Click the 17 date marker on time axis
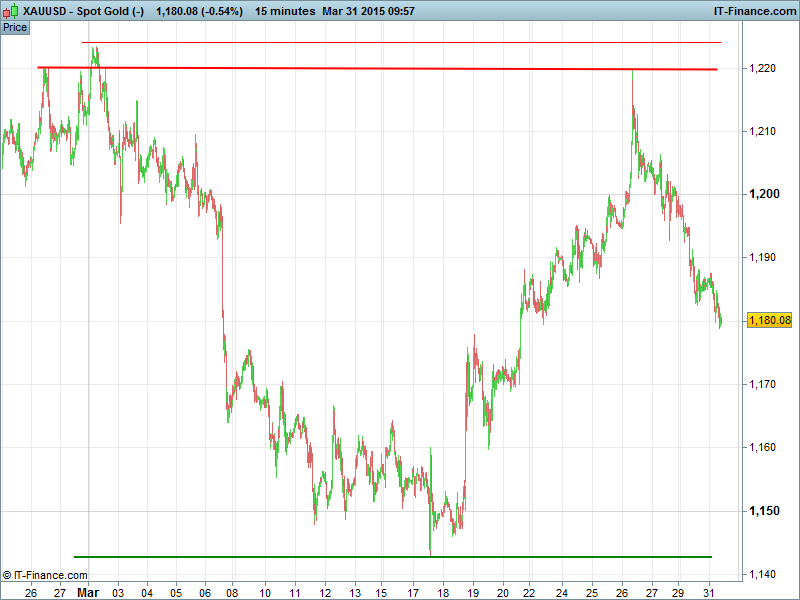 [414, 592]
